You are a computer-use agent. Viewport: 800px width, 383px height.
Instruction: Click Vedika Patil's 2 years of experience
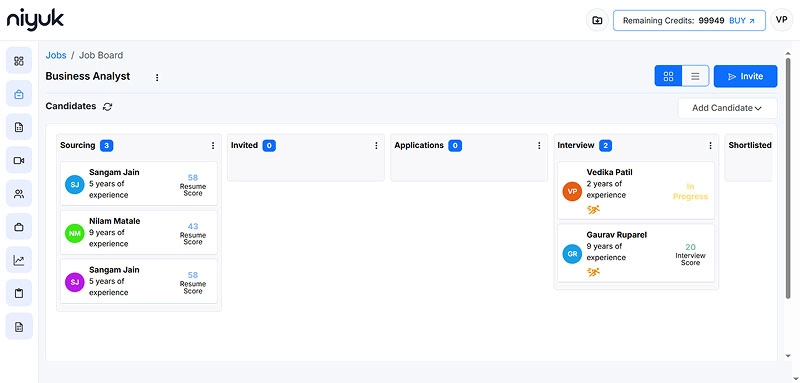(606, 189)
